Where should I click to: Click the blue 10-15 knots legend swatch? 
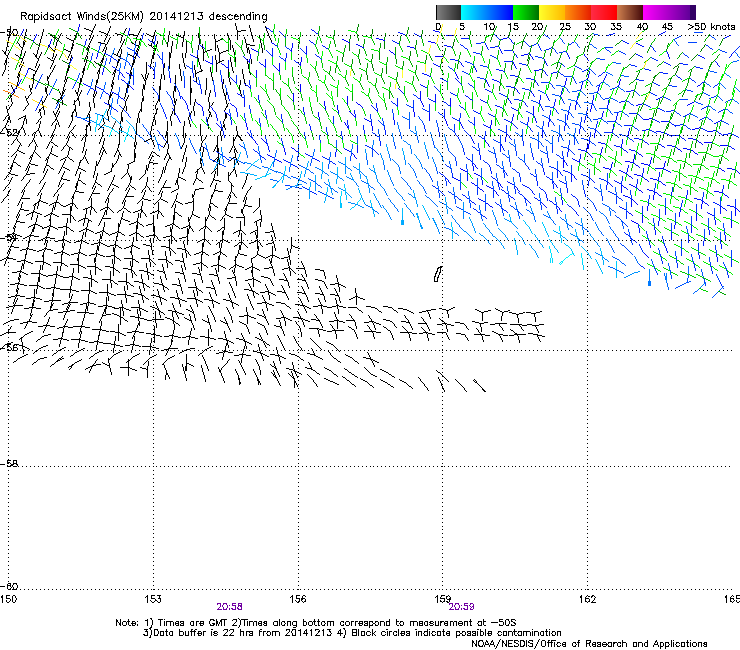pos(500,12)
